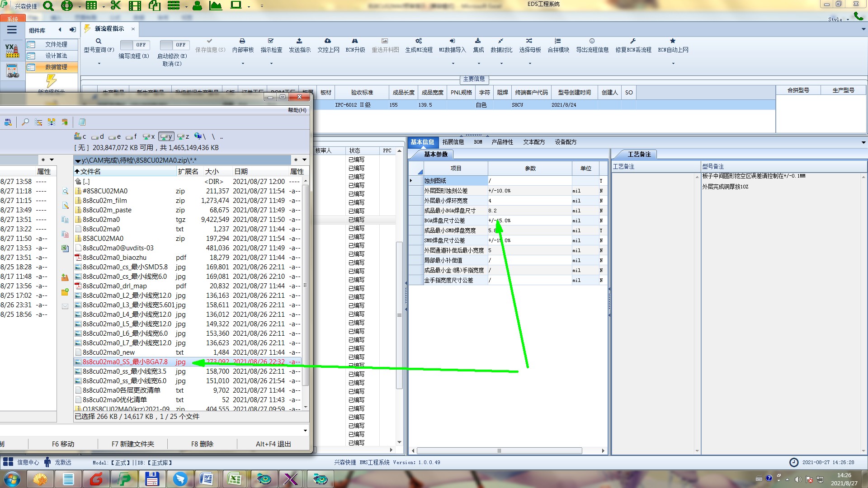Click the F8 删除 button
Screen dimensions: 868x488
[x=202, y=444]
